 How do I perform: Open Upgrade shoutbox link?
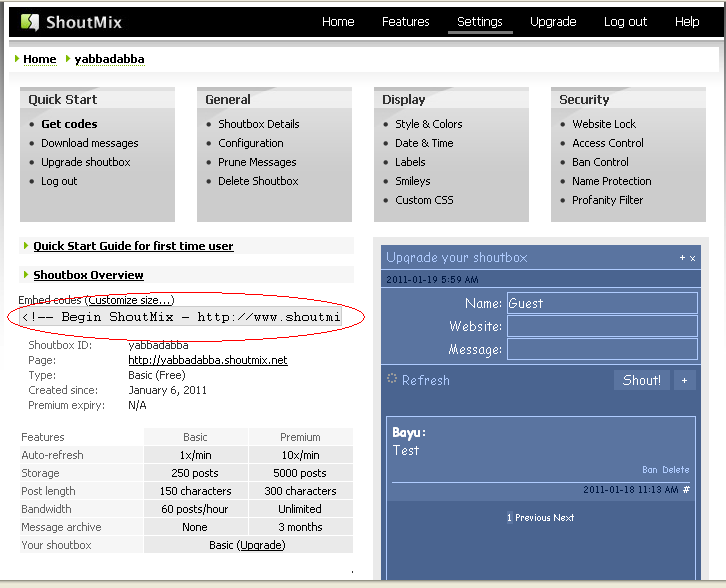pyautogui.click(x=86, y=162)
